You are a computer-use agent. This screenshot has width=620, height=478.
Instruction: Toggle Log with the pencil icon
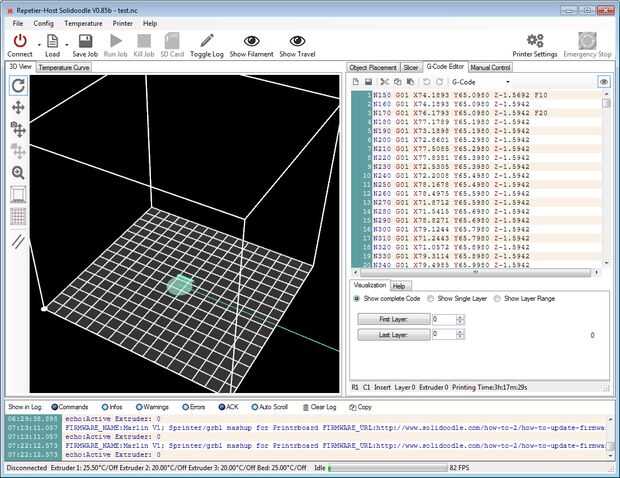click(x=205, y=40)
